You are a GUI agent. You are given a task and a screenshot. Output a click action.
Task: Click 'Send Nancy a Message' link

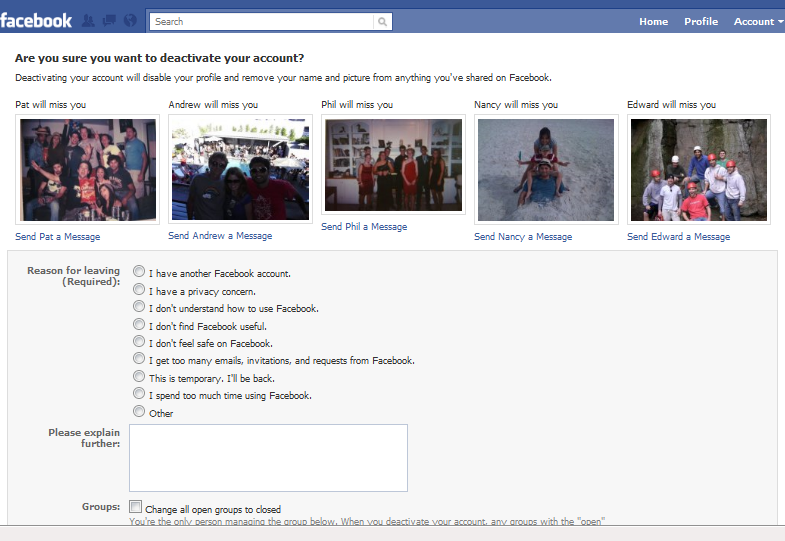click(x=523, y=237)
